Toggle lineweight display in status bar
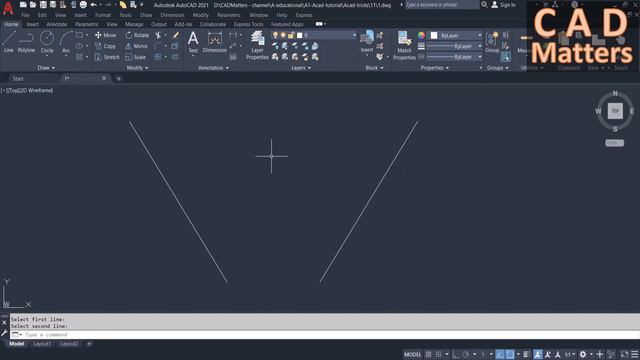This screenshot has width=640, height=360. coord(527,354)
